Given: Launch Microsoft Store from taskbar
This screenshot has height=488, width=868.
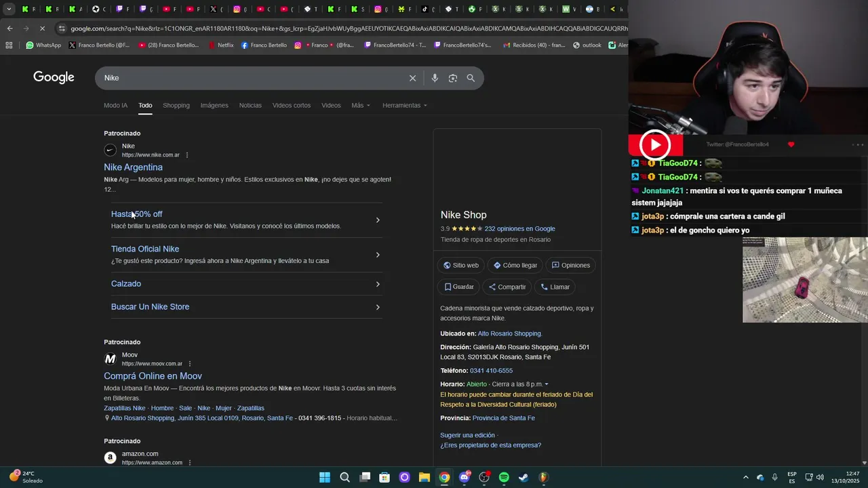Looking at the screenshot, I should point(384,477).
